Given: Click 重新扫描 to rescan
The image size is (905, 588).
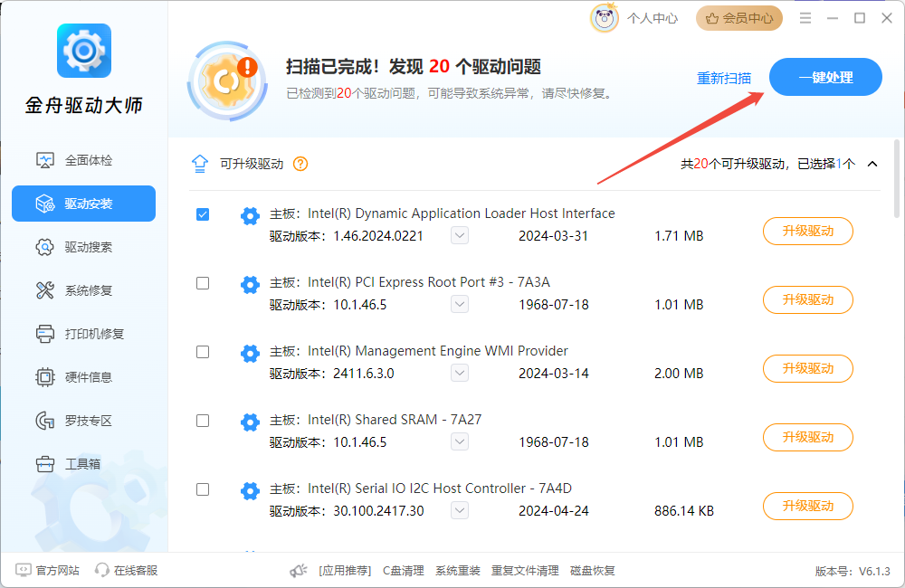Looking at the screenshot, I should [x=724, y=78].
